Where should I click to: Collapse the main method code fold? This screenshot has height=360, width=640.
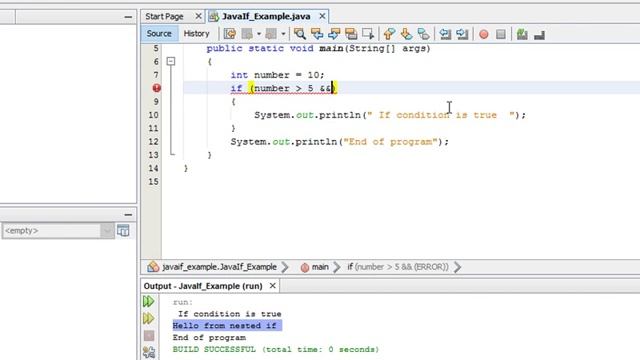click(171, 61)
